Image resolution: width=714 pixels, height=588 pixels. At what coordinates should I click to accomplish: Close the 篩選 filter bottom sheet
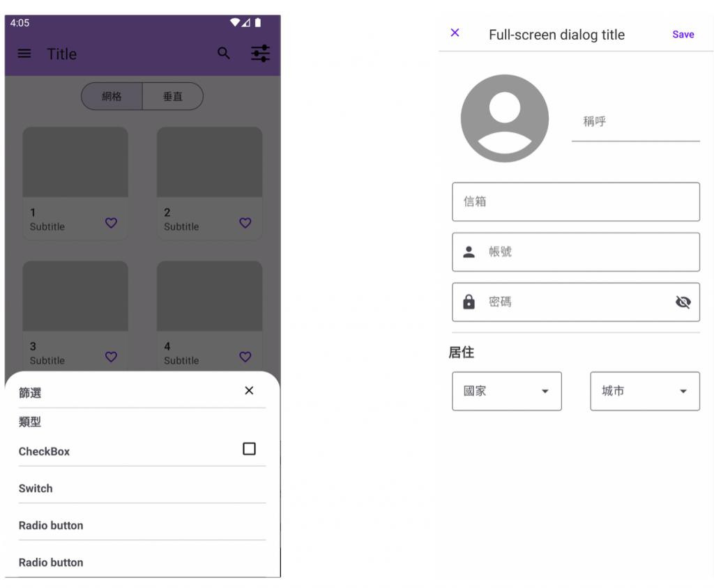click(249, 390)
